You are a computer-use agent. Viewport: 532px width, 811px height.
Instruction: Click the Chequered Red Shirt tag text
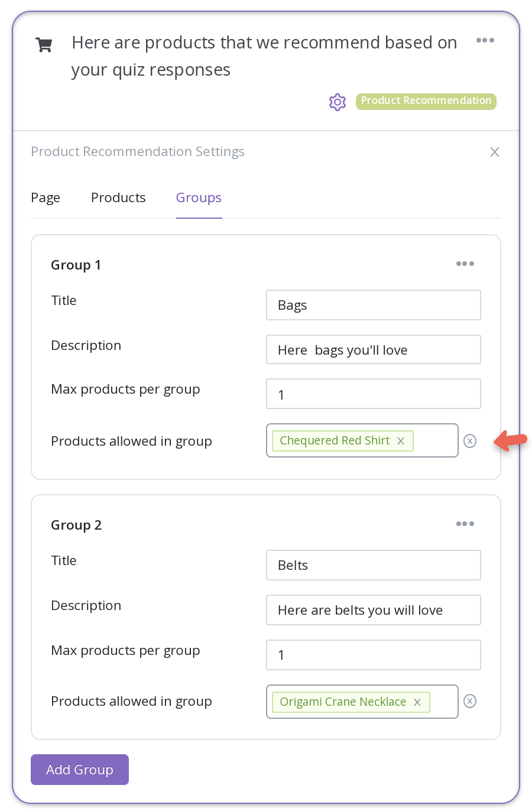335,440
